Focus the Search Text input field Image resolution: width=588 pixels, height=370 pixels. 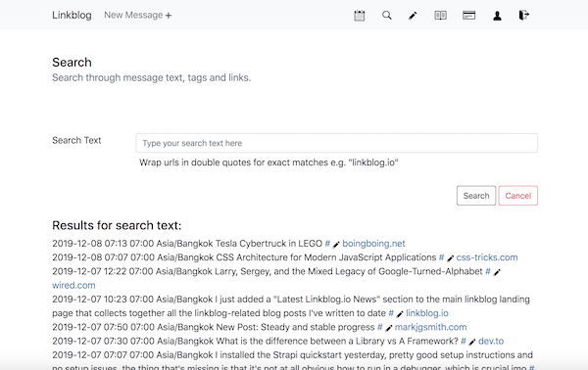336,143
